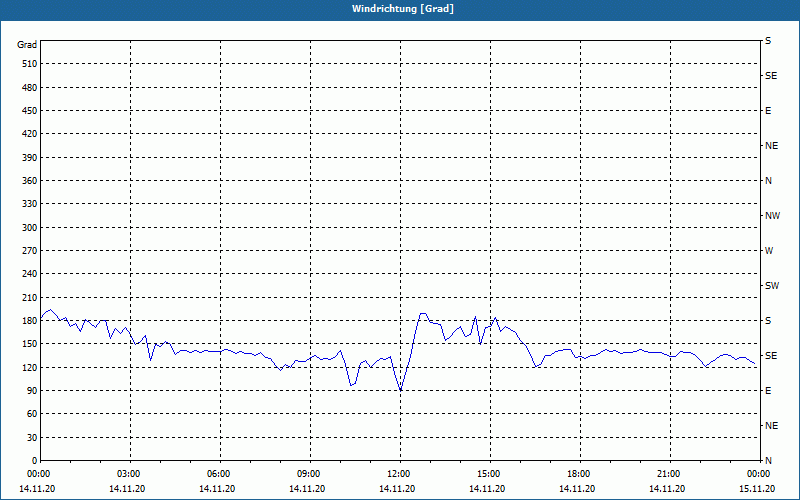Click the 150 degree label
Screen dimensions: 800x500
pyautogui.click(x=30, y=344)
